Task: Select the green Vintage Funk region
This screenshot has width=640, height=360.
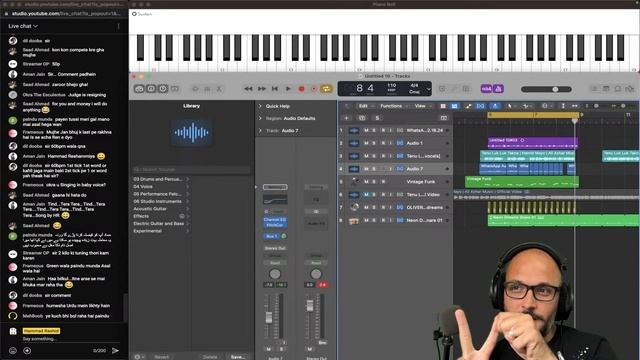Action: [x=522, y=182]
